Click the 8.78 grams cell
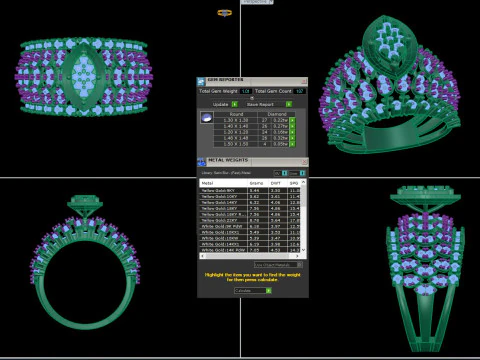 pyautogui.click(x=258, y=221)
